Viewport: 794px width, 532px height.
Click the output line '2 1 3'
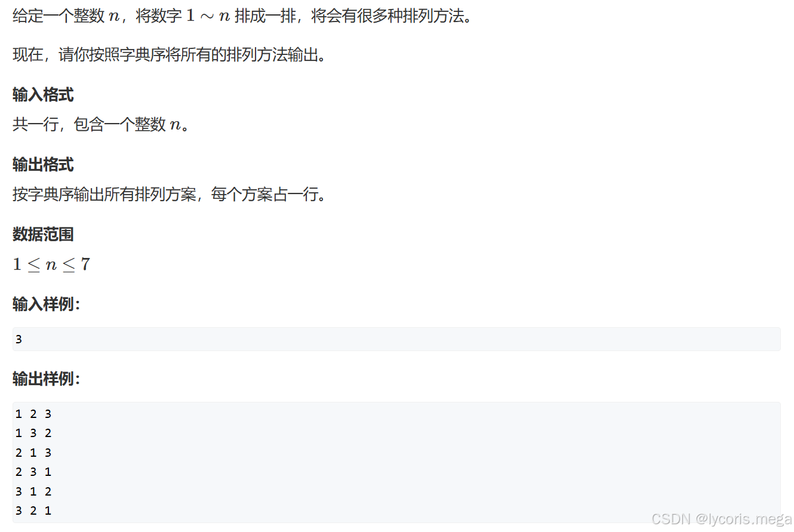tap(33, 453)
